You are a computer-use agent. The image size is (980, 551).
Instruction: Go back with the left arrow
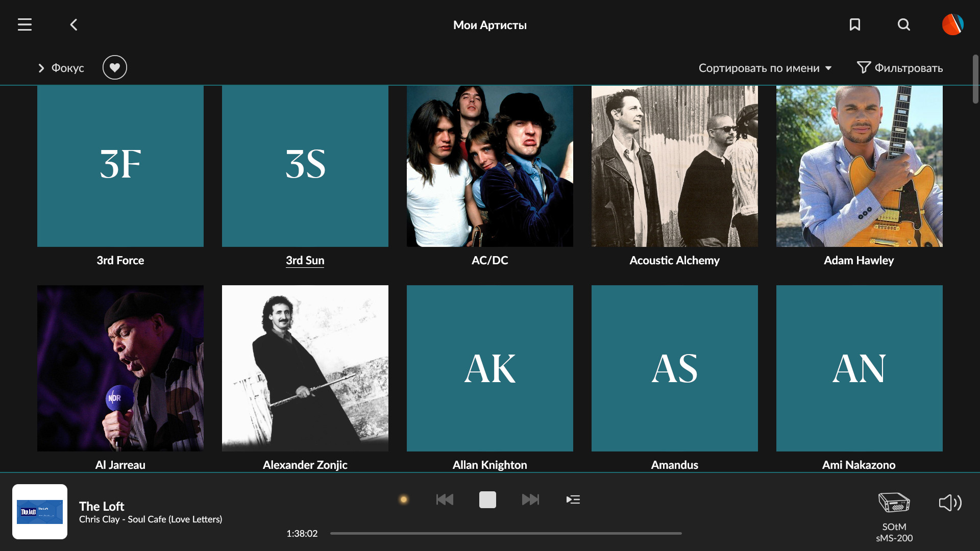(x=73, y=24)
